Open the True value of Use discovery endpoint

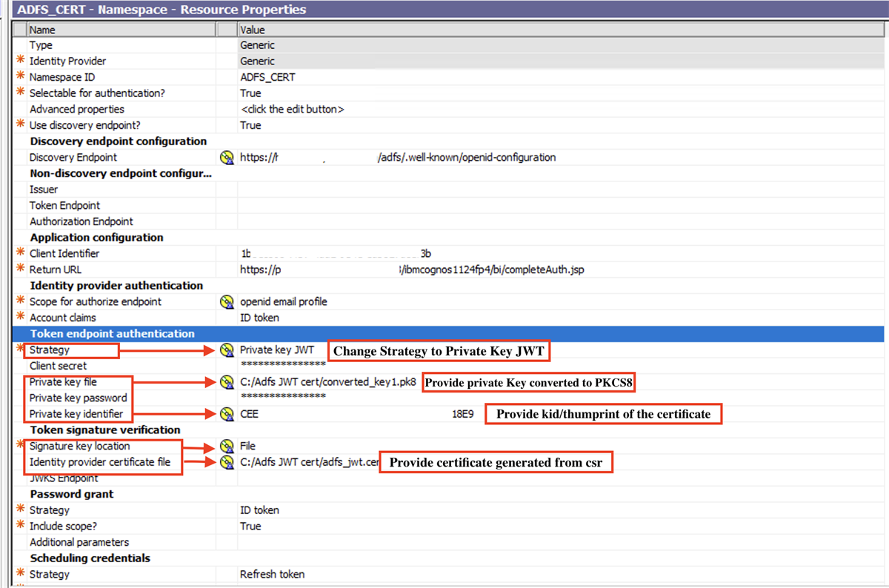[x=250, y=125]
